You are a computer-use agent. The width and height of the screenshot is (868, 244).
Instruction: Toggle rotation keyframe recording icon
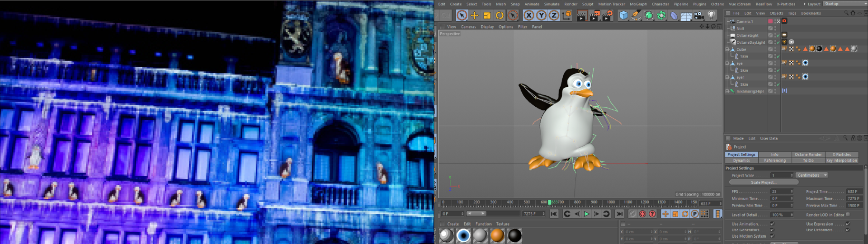(685, 214)
